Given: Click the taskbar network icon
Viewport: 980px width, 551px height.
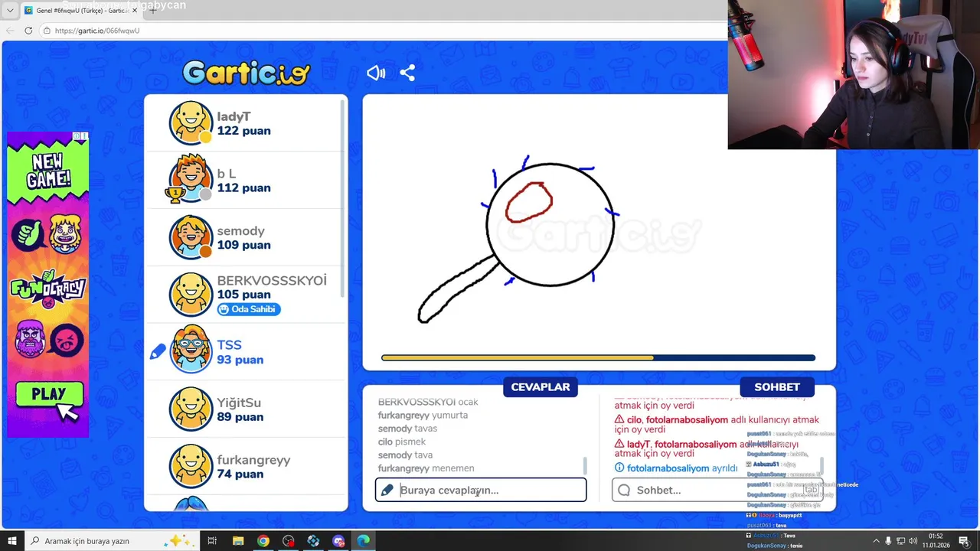Looking at the screenshot, I should (x=900, y=541).
